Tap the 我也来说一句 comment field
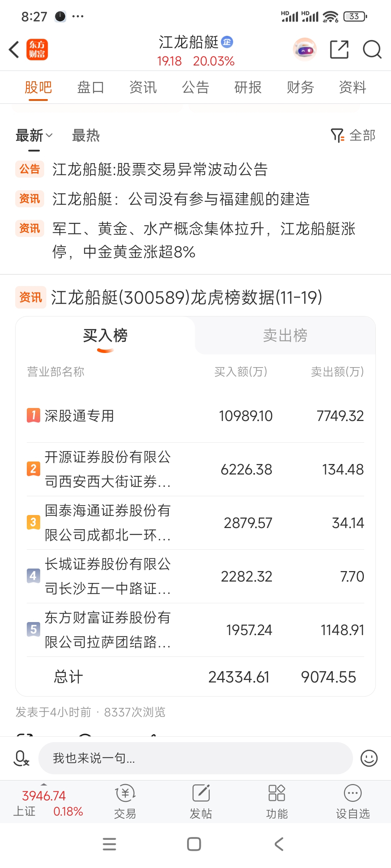The image size is (391, 868). (x=195, y=758)
